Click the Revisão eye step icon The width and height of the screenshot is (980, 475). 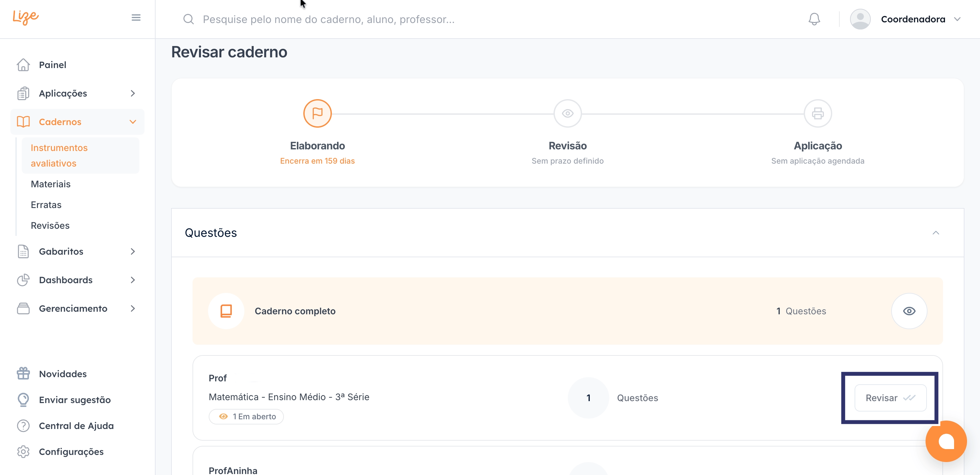(x=567, y=113)
